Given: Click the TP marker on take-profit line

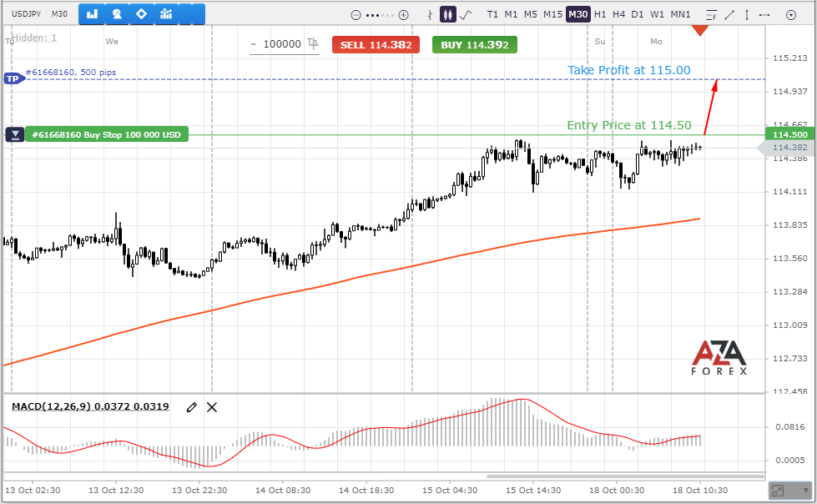Looking at the screenshot, I should pyautogui.click(x=13, y=79).
